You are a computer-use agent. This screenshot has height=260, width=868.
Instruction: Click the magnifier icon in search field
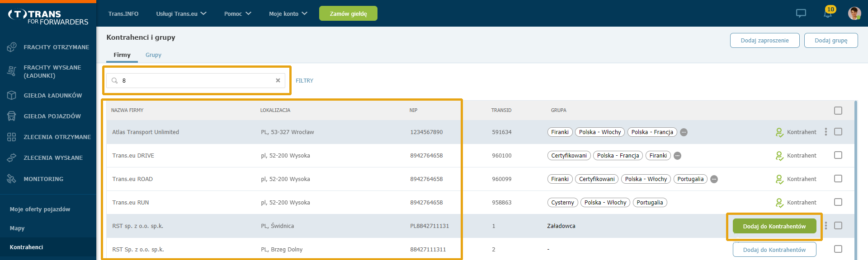(x=115, y=80)
